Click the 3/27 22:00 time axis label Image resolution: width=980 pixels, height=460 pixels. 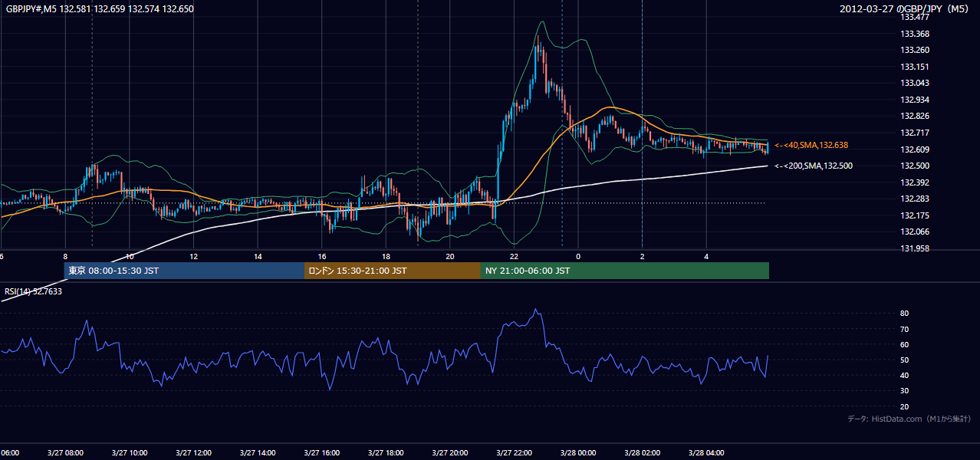point(514,452)
